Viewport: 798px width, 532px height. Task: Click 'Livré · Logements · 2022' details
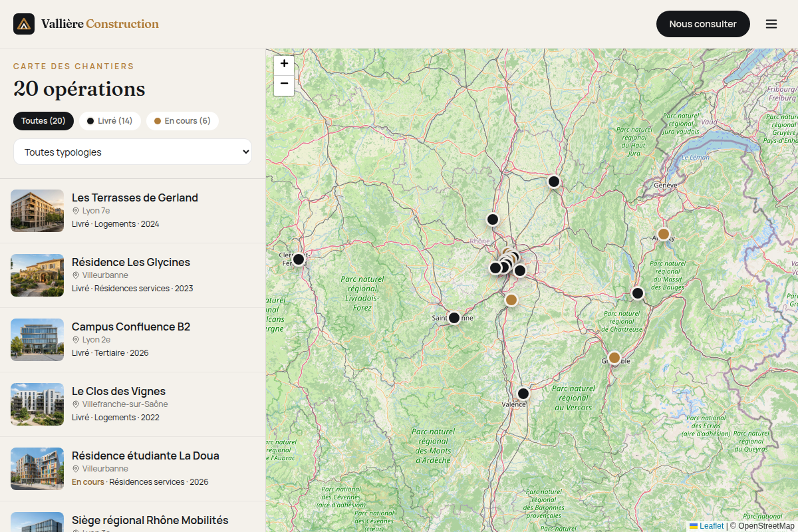click(x=116, y=418)
